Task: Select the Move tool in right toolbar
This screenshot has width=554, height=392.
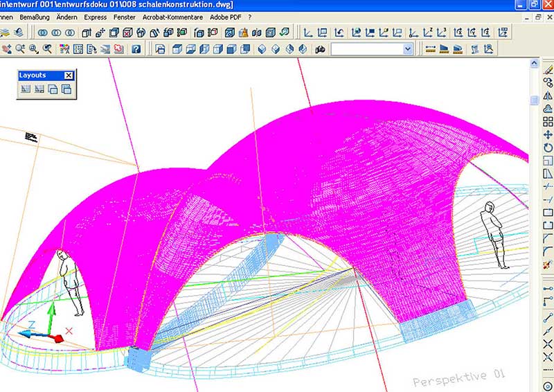Action: [x=548, y=135]
